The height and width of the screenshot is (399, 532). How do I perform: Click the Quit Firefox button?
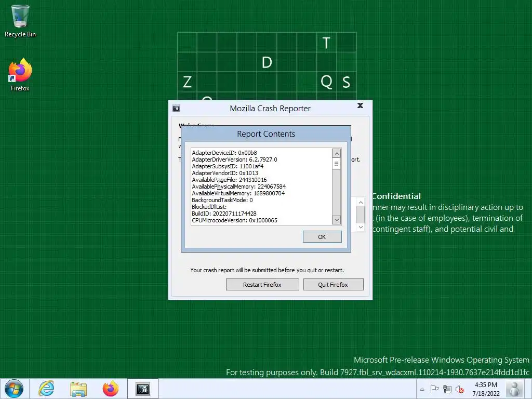click(333, 285)
